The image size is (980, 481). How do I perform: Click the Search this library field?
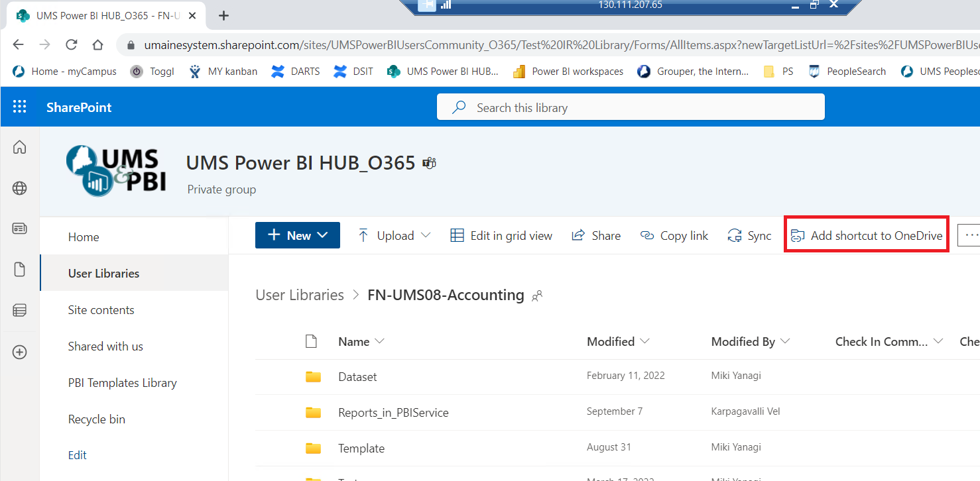[x=631, y=107]
